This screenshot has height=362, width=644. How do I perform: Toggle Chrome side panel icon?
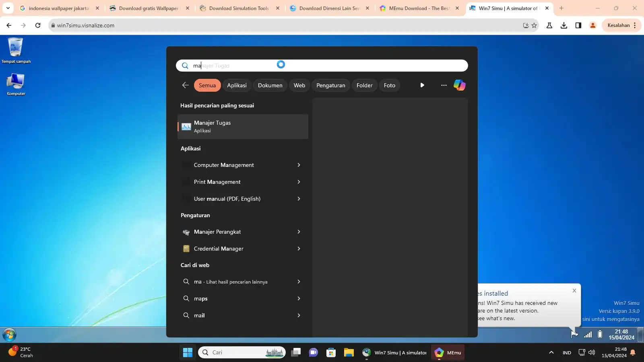tap(578, 25)
